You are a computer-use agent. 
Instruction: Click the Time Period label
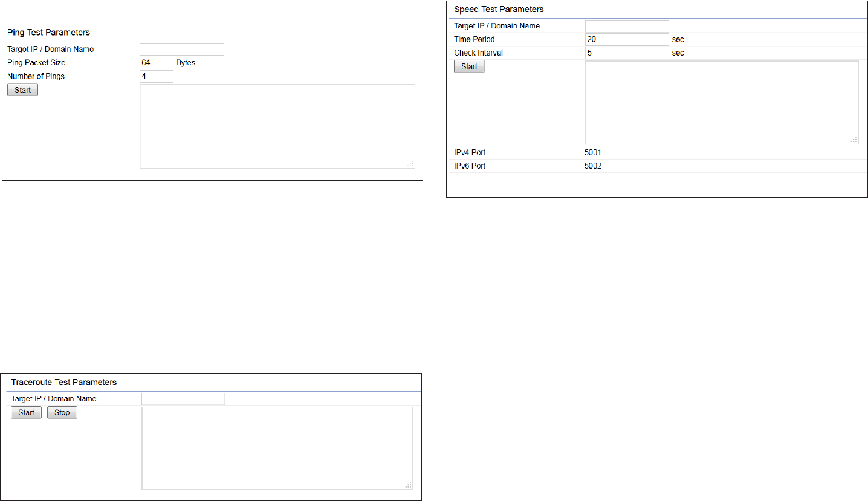coord(474,39)
